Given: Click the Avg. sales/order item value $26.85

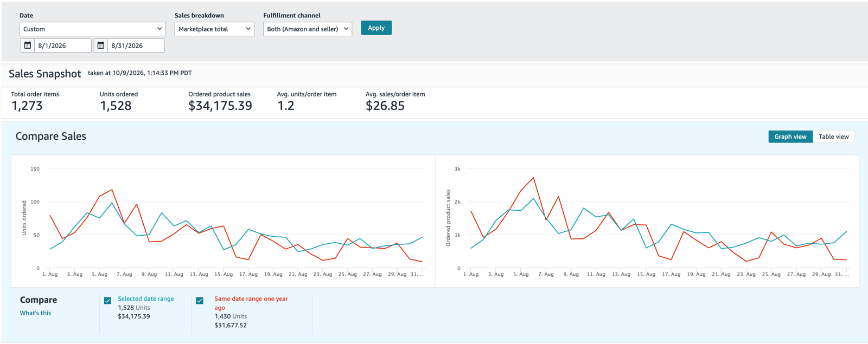Looking at the screenshot, I should [385, 106].
